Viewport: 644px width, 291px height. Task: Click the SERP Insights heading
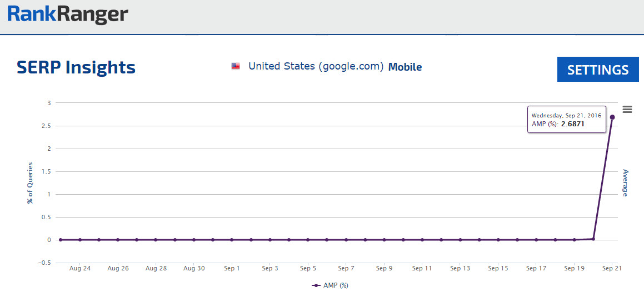(x=76, y=67)
